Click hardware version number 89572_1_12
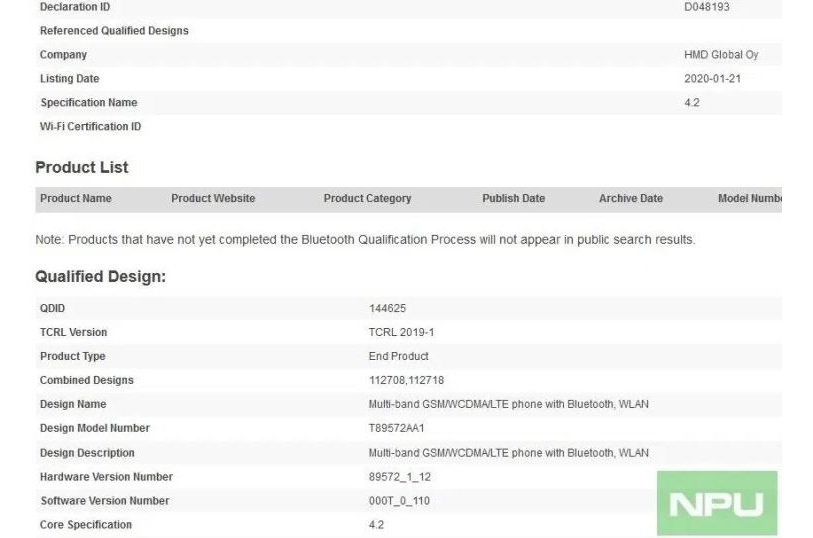The image size is (813, 538). (400, 477)
